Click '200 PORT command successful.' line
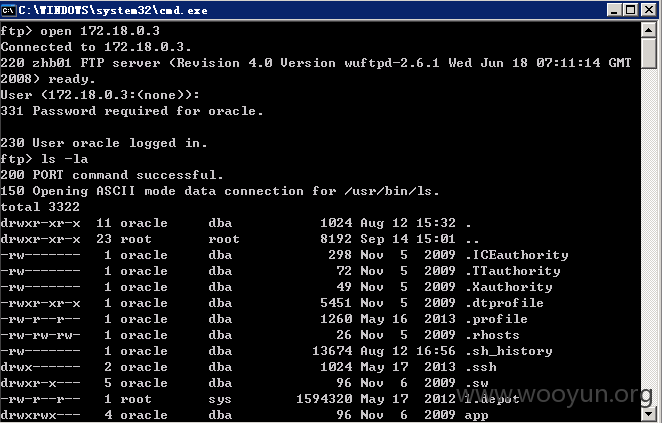 coord(112,175)
